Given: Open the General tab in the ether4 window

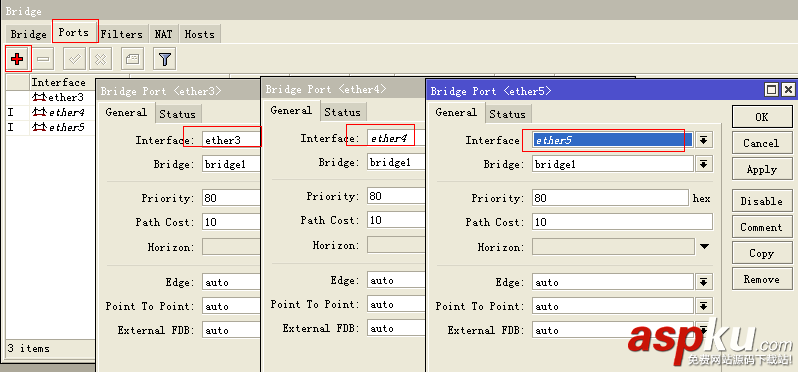Looking at the screenshot, I should [x=291, y=110].
